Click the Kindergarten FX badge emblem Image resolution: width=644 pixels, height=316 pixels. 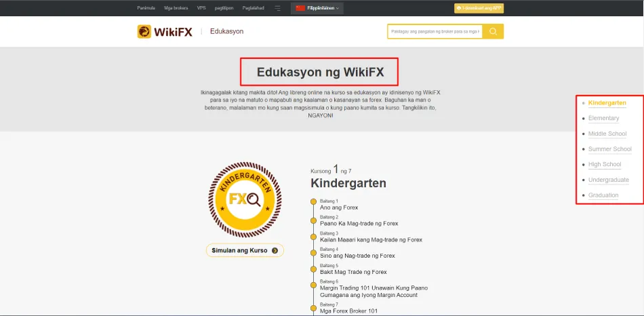pyautogui.click(x=245, y=199)
